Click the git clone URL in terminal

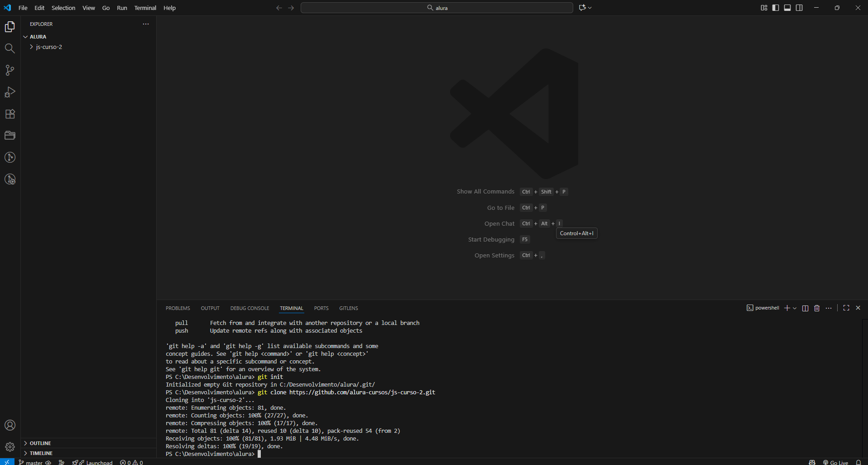(362, 392)
